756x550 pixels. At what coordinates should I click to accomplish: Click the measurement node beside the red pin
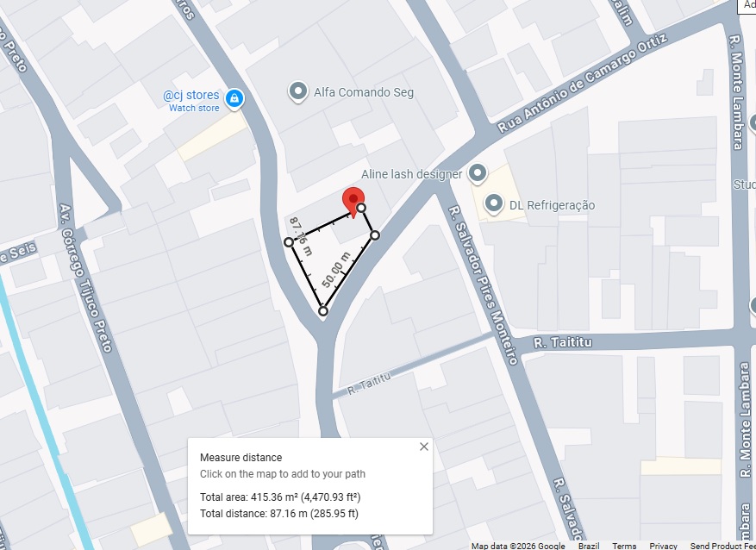361,208
